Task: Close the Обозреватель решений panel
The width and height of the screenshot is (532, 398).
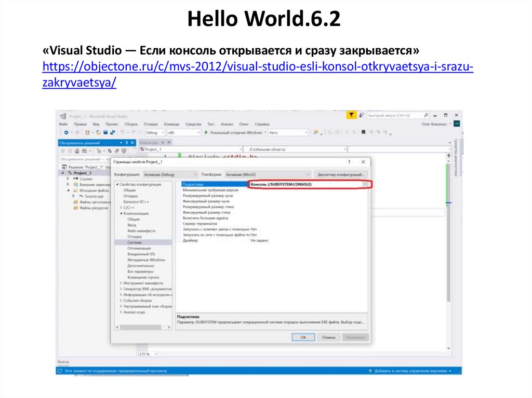Action: click(132, 143)
